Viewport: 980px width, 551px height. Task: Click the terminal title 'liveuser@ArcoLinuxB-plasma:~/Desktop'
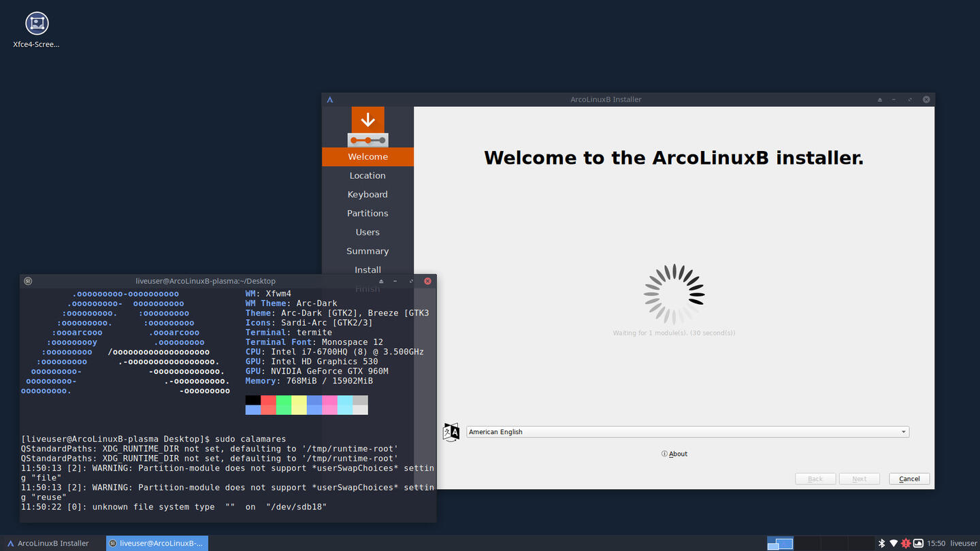206,281
